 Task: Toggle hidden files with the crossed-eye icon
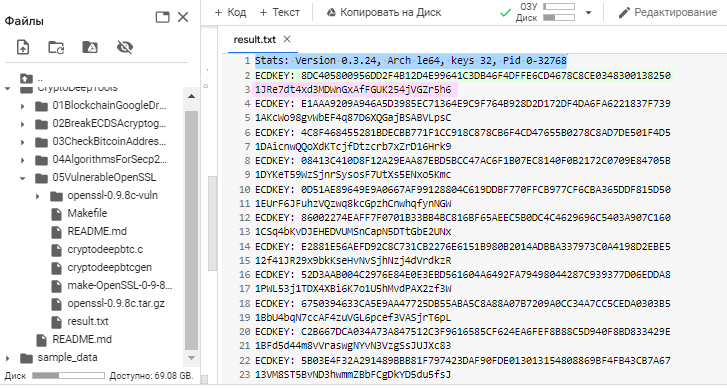[125, 47]
